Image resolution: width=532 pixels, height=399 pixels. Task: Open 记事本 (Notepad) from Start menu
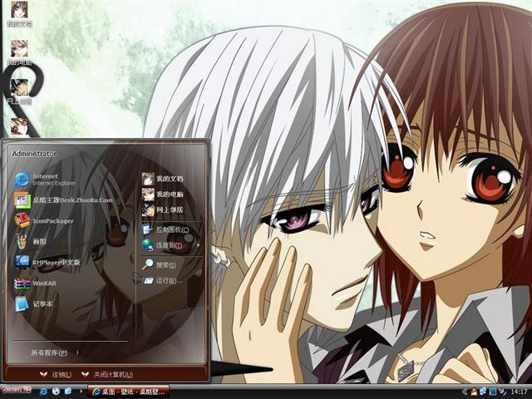pyautogui.click(x=33, y=304)
